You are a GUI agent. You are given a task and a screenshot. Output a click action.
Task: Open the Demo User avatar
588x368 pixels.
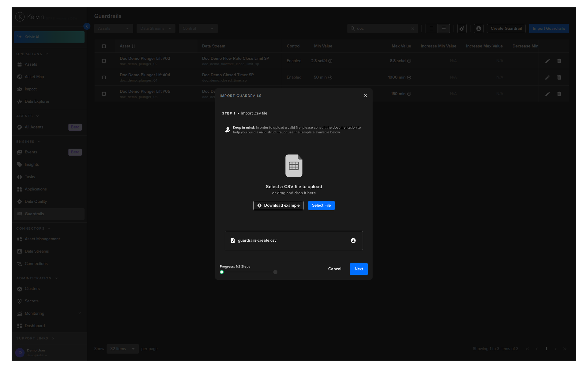click(x=20, y=353)
